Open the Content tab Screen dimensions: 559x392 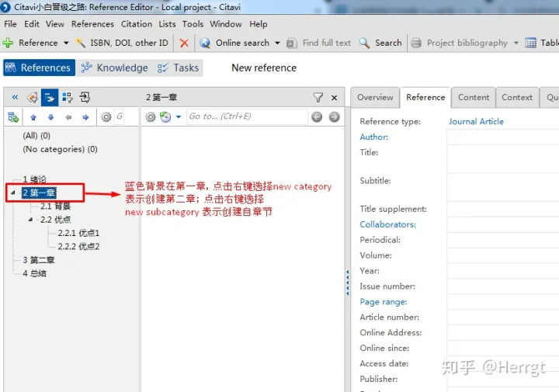click(x=474, y=97)
